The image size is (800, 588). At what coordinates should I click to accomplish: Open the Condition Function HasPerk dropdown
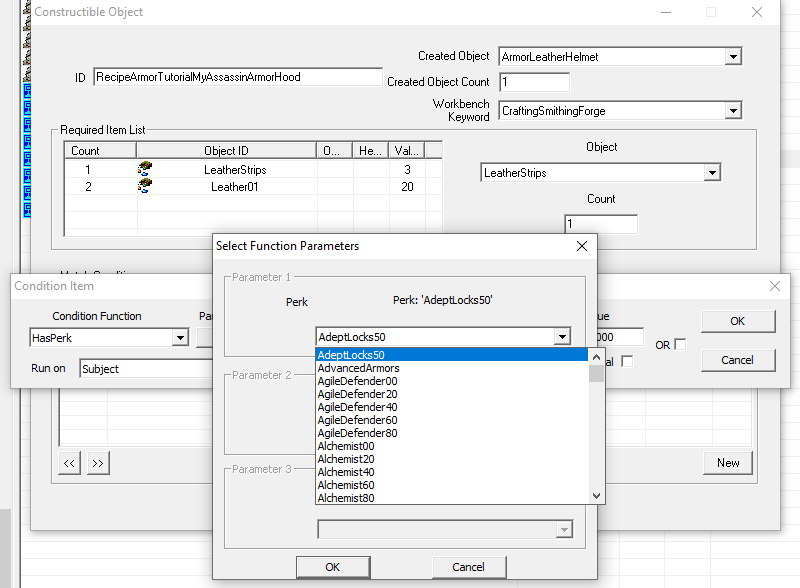[x=180, y=338]
